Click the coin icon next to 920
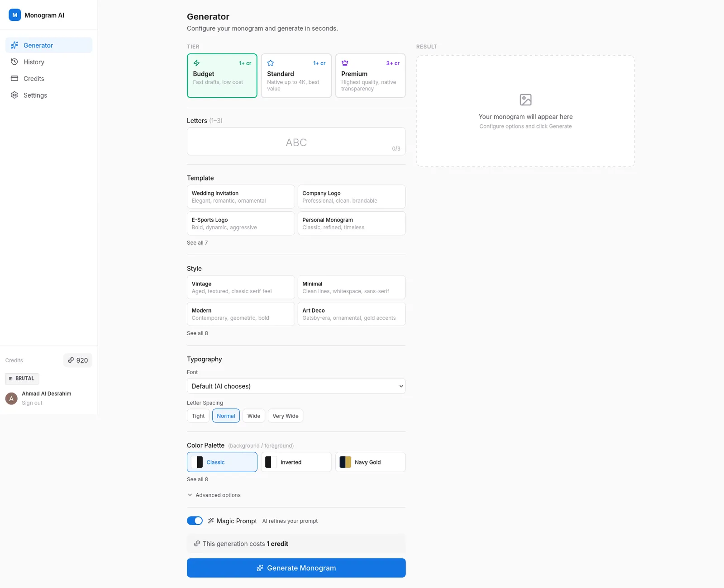Screen dimensions: 724x588 tap(71, 360)
